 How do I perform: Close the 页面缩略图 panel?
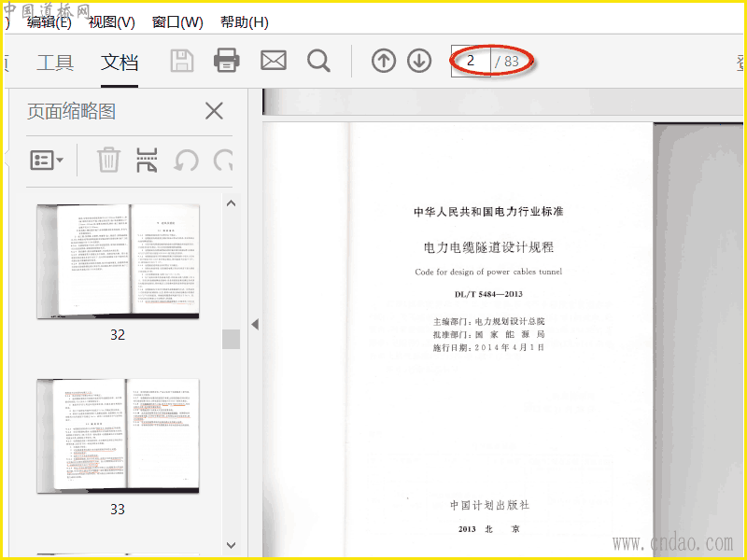[x=214, y=111]
